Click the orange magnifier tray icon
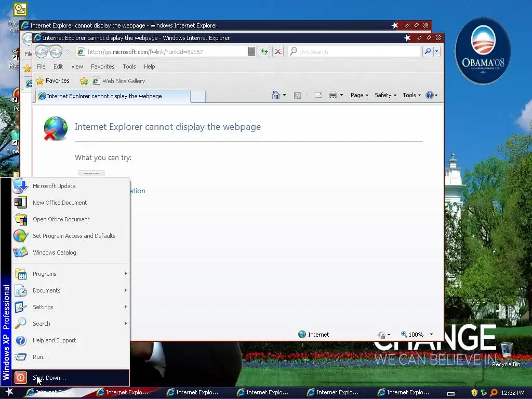Viewport: 532px width, 399px height. pos(494,393)
